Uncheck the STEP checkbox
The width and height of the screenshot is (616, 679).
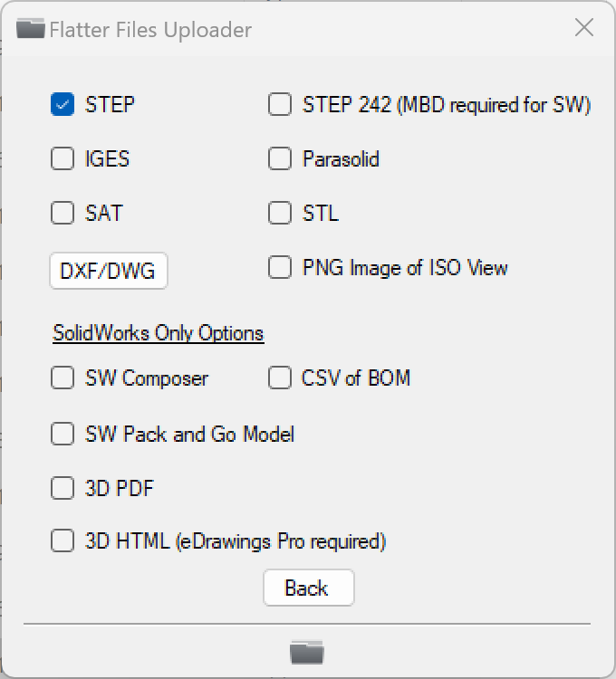63,105
